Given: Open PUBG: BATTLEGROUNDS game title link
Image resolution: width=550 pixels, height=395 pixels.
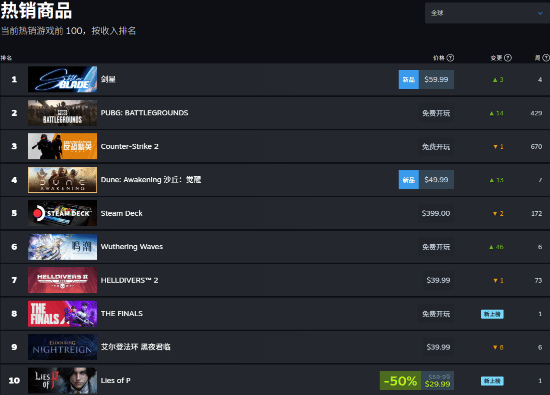Looking at the screenshot, I should click(144, 113).
